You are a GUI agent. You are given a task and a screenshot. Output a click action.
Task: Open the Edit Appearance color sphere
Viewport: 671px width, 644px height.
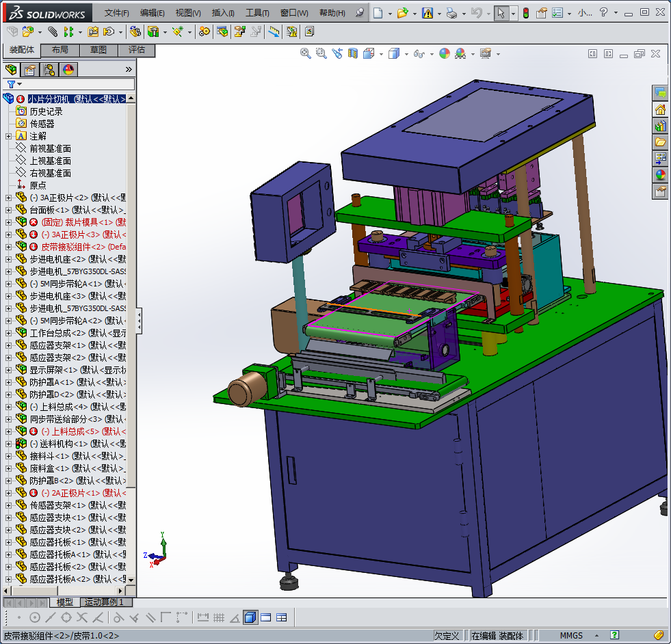point(445,53)
